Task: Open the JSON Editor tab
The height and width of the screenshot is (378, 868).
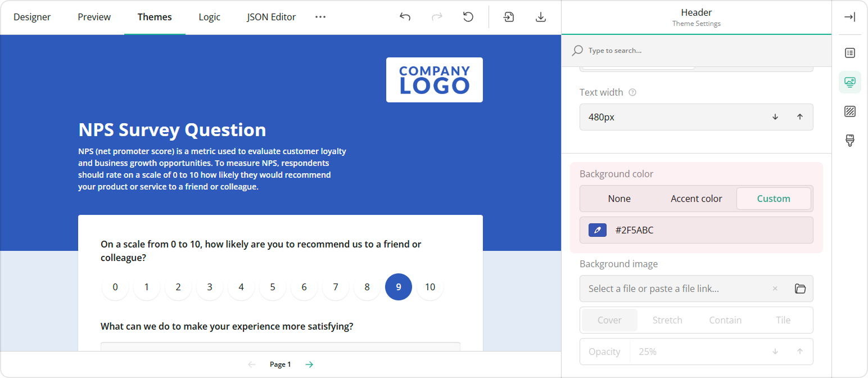Action: point(271,17)
